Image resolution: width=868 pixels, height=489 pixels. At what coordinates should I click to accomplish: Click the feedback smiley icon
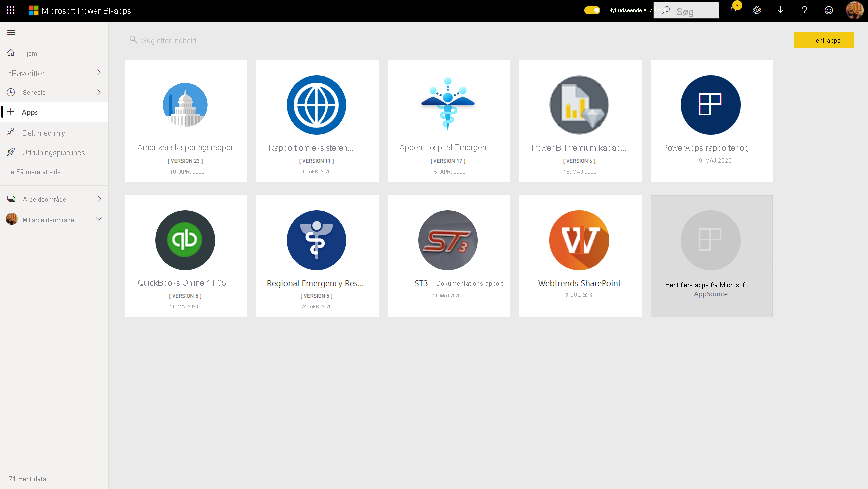[x=829, y=10]
